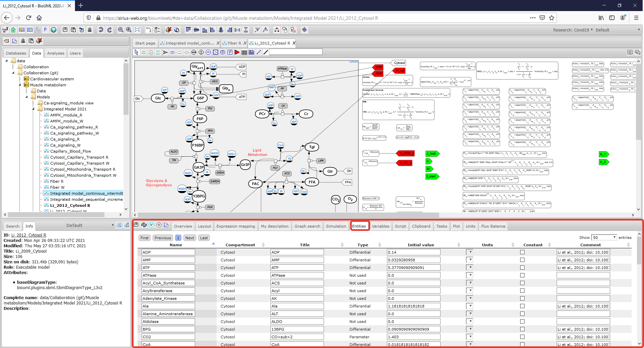The height and width of the screenshot is (348, 644).
Task: Open the Flux Balance tab
Action: 493,226
